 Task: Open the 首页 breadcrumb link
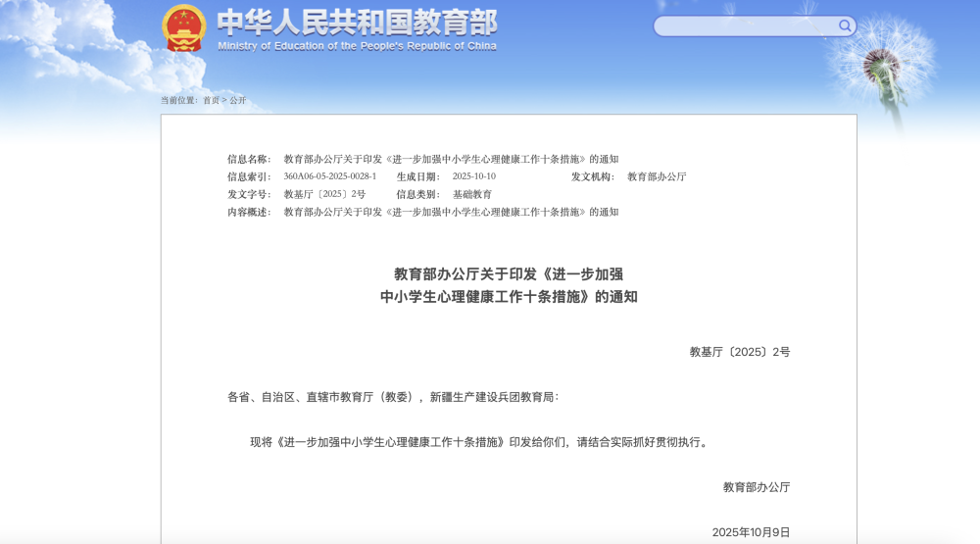tap(211, 100)
